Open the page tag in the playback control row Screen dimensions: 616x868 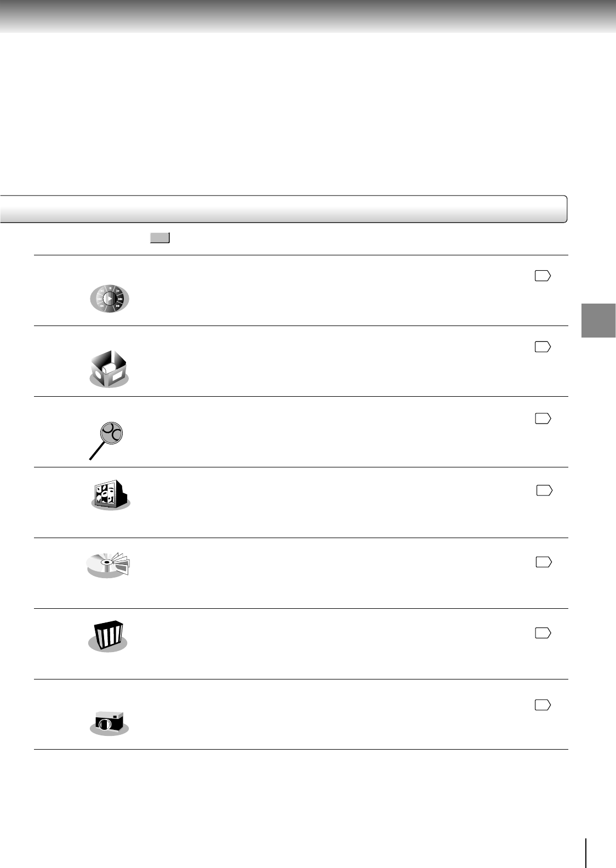click(543, 276)
